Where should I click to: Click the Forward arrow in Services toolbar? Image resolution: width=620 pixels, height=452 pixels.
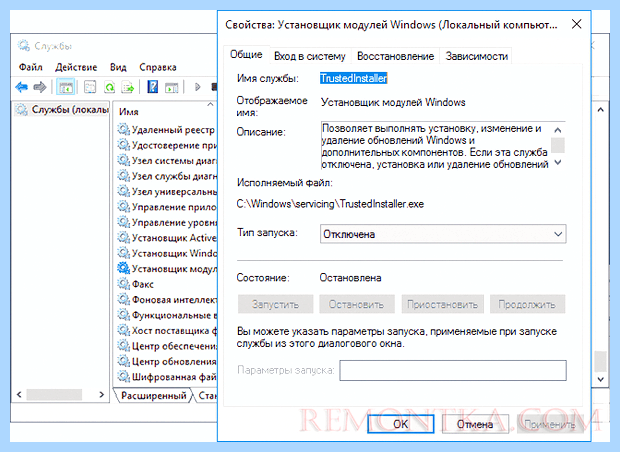40,87
